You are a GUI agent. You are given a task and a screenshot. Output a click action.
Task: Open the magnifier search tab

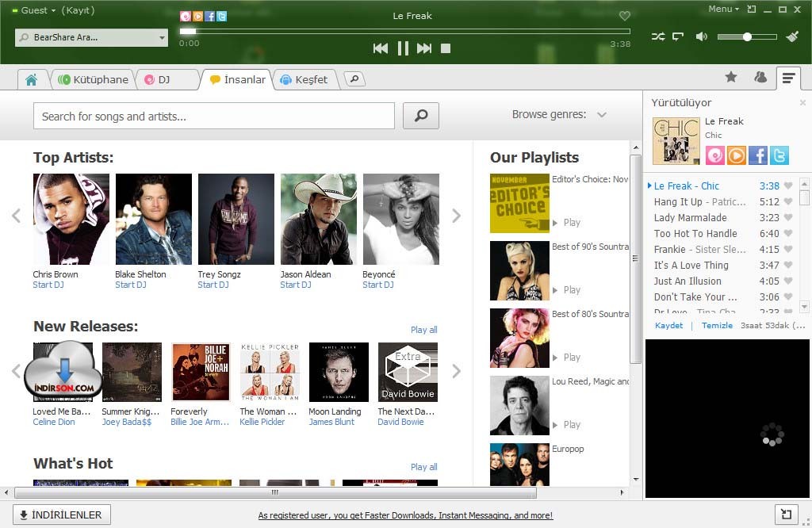click(354, 79)
